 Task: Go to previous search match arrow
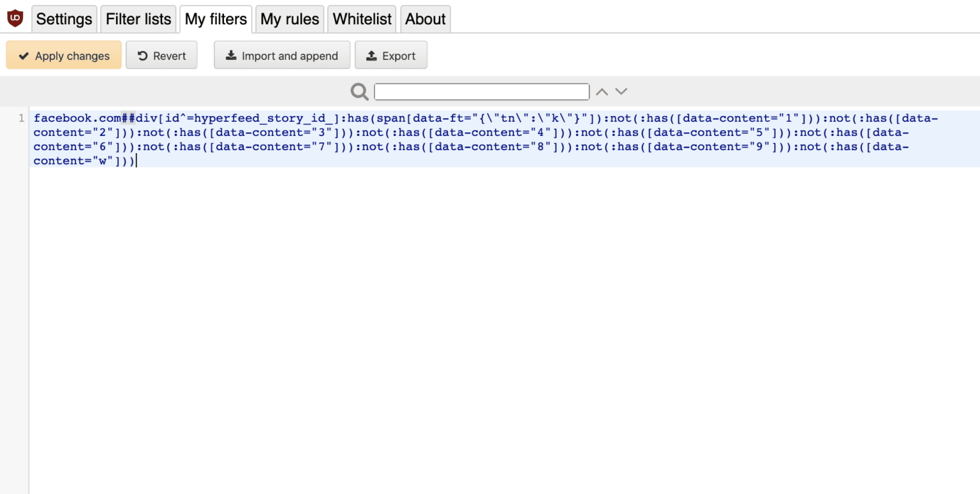point(602,92)
